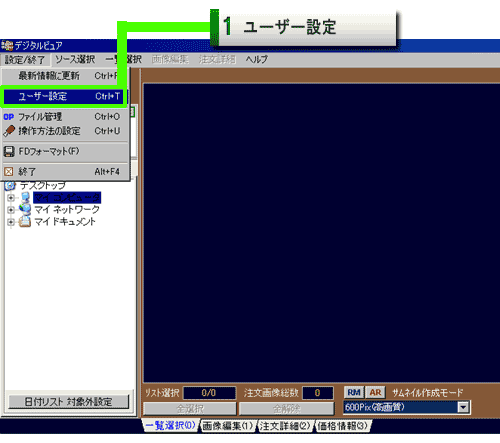
Task: Select 最新情報に更新 menu entry
Action: [x=65, y=76]
